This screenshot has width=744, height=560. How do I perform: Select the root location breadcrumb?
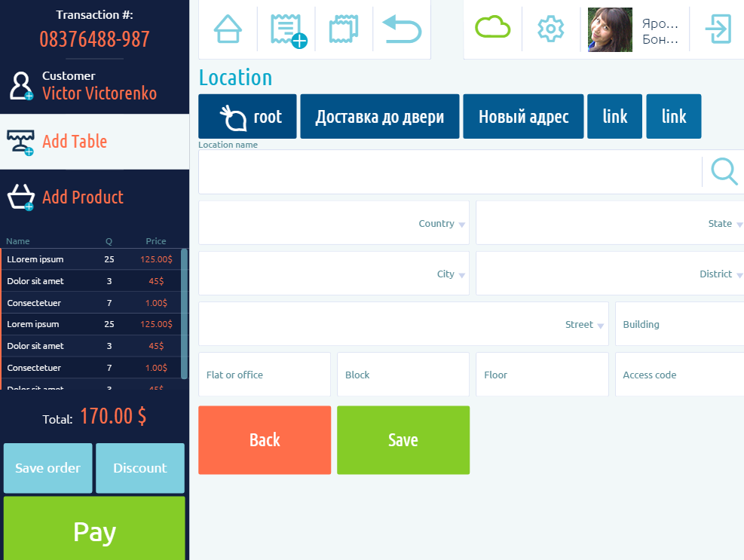click(x=249, y=117)
